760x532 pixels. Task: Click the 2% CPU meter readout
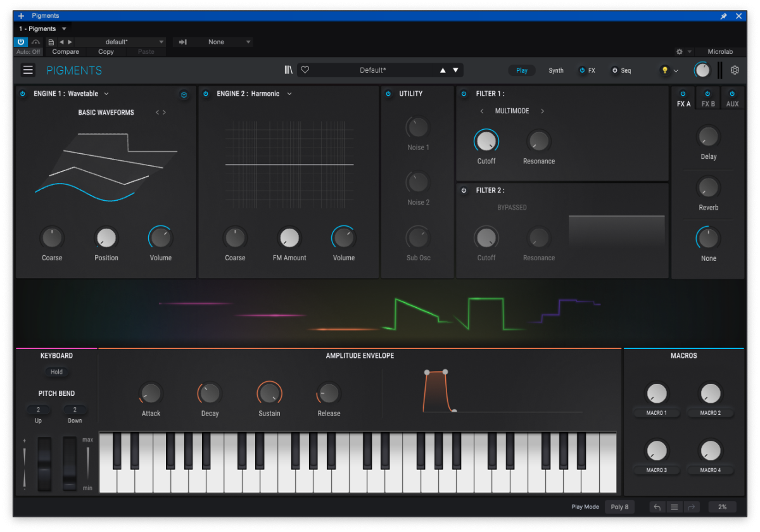click(x=723, y=507)
